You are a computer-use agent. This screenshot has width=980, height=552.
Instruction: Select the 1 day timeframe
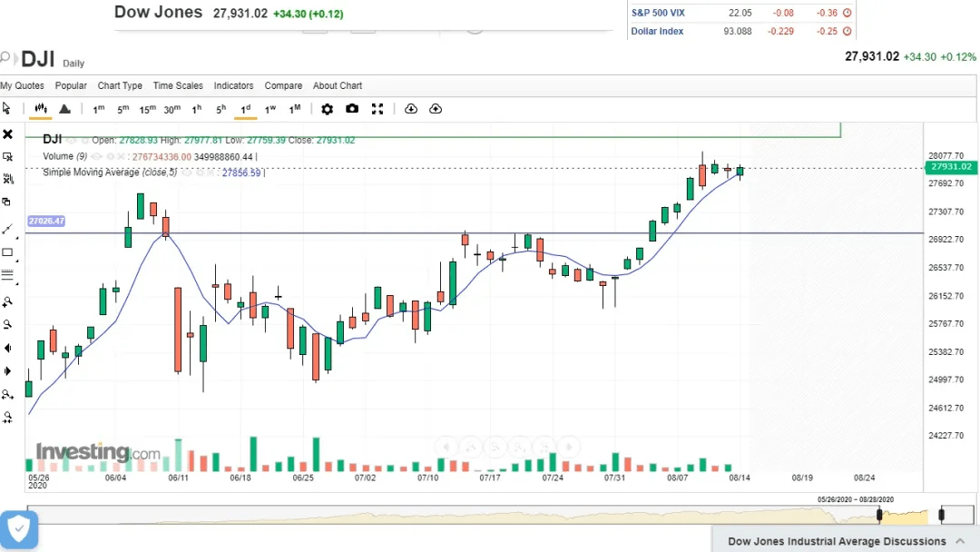tap(246, 109)
